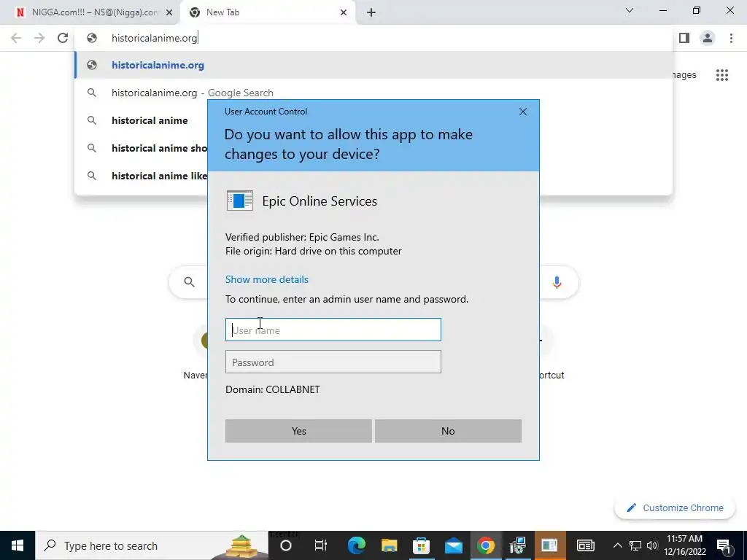Viewport: 747px width, 560px height.
Task: Close the New Tab tab
Action: (x=344, y=12)
